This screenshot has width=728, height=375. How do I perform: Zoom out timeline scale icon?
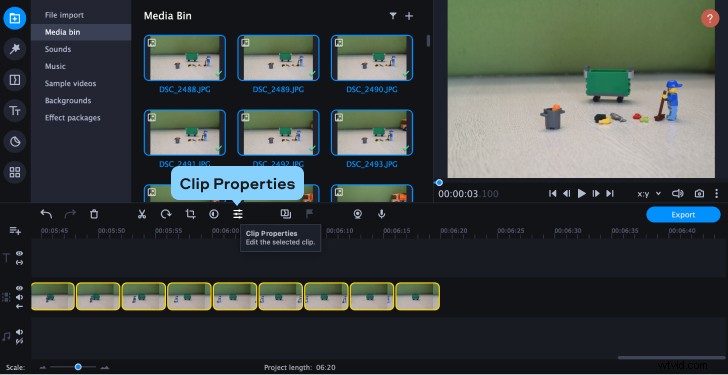click(43, 367)
